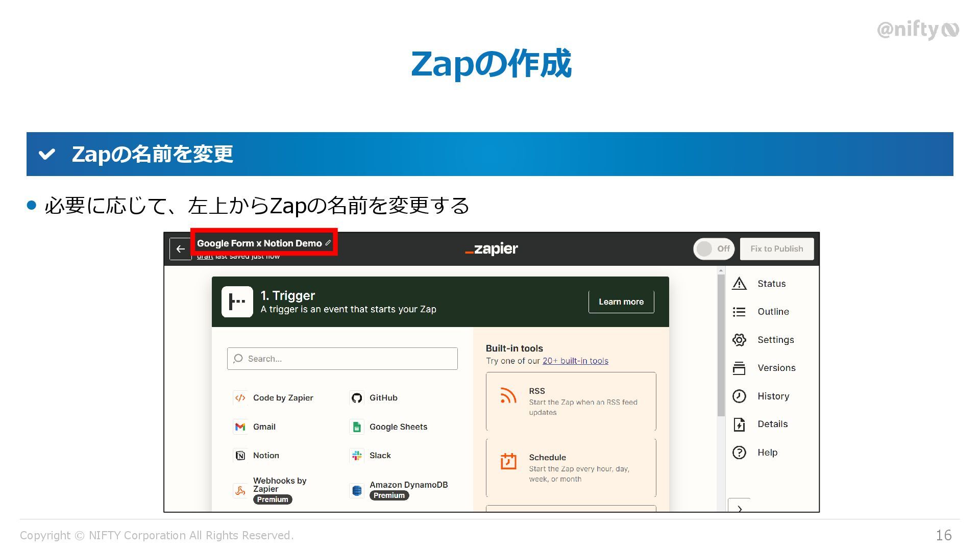Viewport: 980px width, 551px height.
Task: Expand the right sidebar chevron
Action: point(740,508)
